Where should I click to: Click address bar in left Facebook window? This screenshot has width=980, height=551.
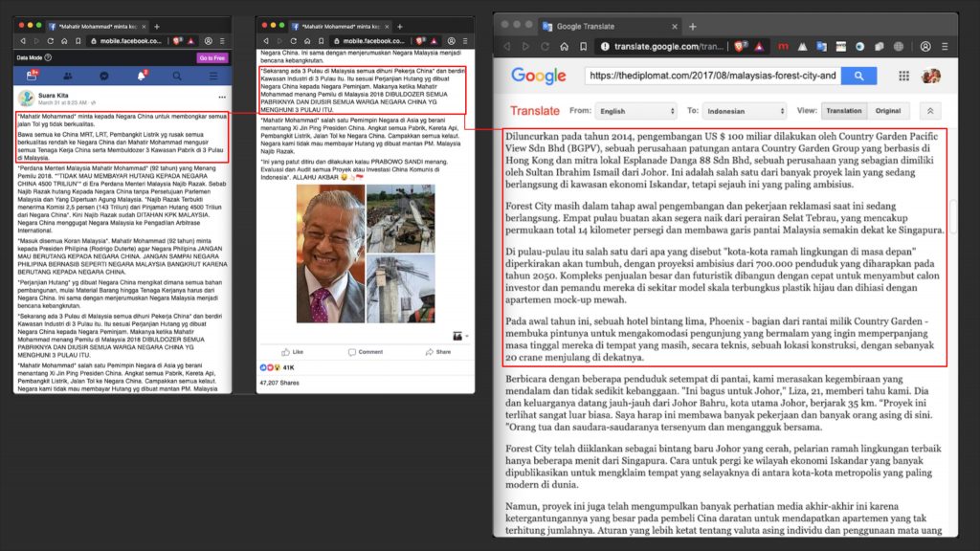point(127,41)
